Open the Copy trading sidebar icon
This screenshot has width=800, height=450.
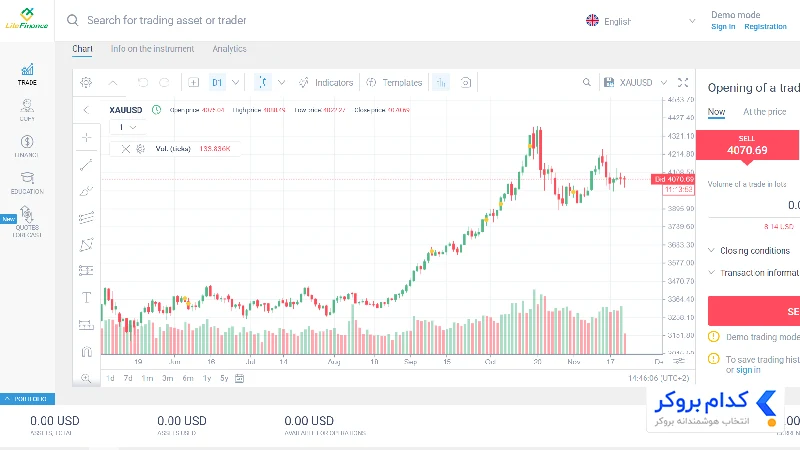[27, 110]
